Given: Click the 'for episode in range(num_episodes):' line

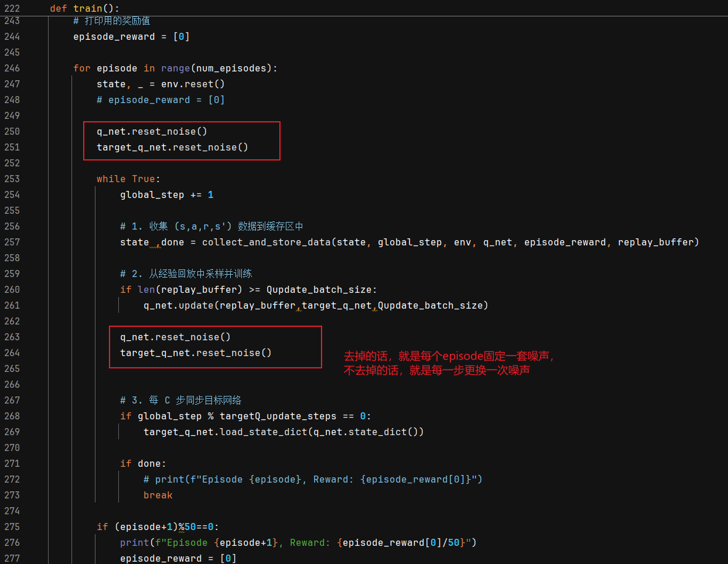Looking at the screenshot, I should tap(175, 69).
